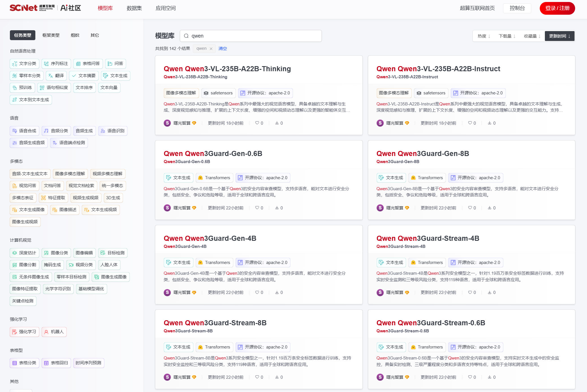587x392 pixels.
Task: Filter by 音频生成音频 task
Action: [x=29, y=143]
